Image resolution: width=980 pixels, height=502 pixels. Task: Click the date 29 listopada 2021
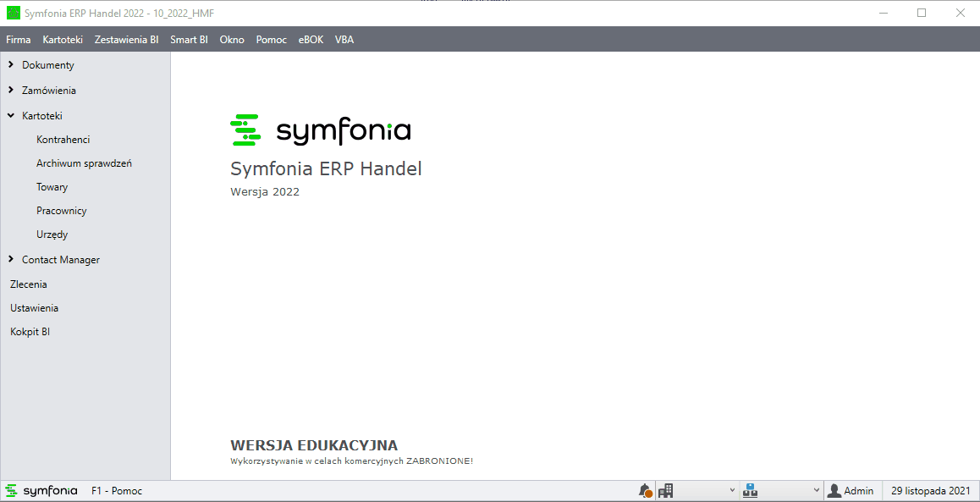(x=930, y=491)
